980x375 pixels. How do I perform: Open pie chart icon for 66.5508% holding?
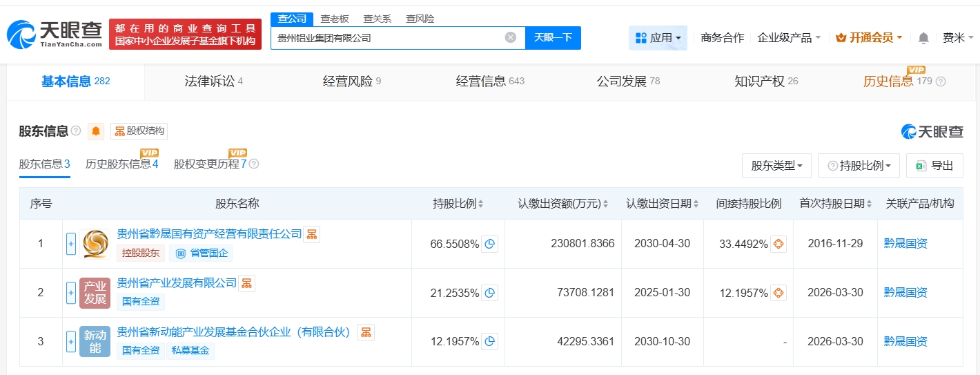coord(489,244)
